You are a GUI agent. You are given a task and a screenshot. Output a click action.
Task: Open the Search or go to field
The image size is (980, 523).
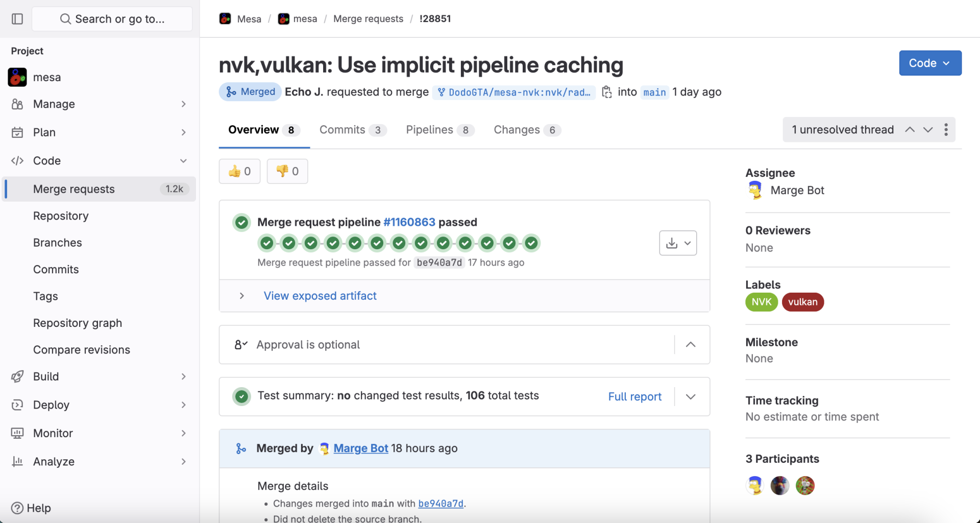pyautogui.click(x=112, y=19)
